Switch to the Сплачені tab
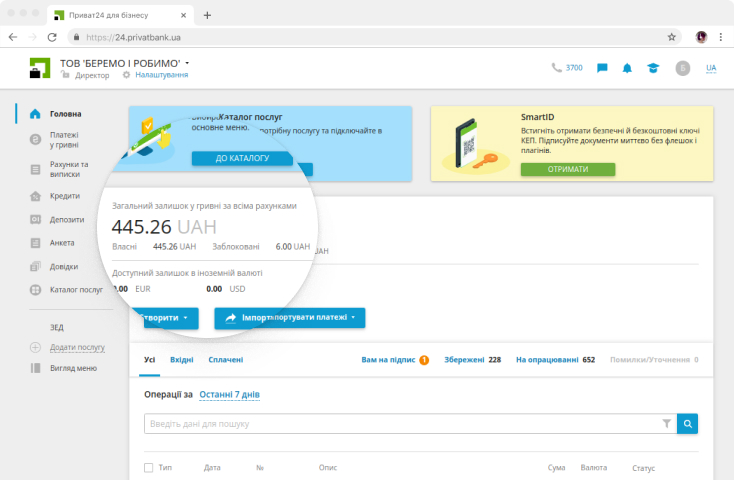Viewport: 734px width, 480px height. click(225, 359)
